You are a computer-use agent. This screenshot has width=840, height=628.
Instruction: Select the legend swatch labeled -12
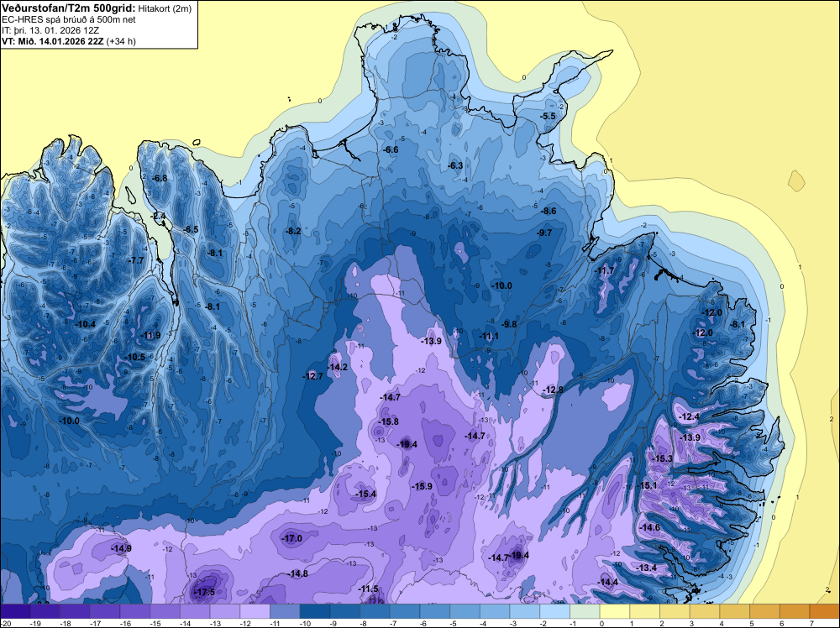255,611
